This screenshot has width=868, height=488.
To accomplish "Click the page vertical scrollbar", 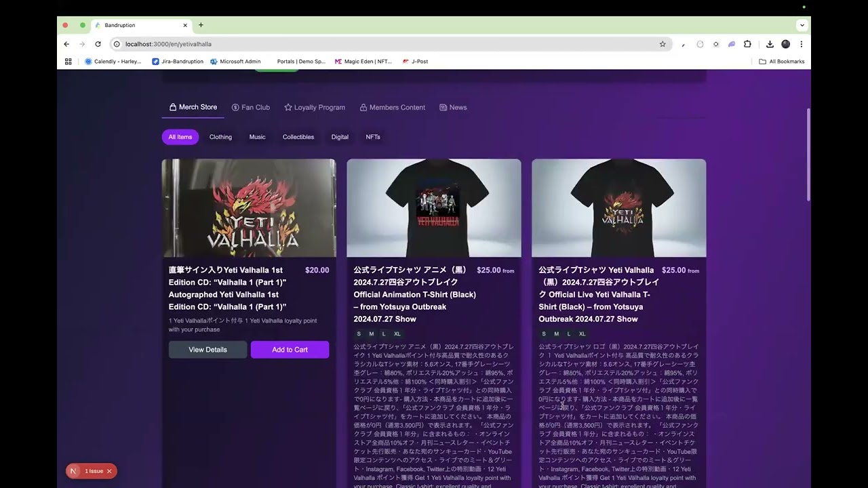I will [807, 155].
